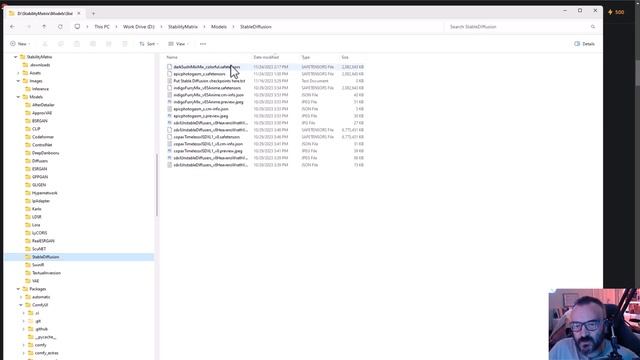Open the Lora folder in tree
Image resolution: width=640 pixels, height=360 pixels.
click(x=36, y=225)
